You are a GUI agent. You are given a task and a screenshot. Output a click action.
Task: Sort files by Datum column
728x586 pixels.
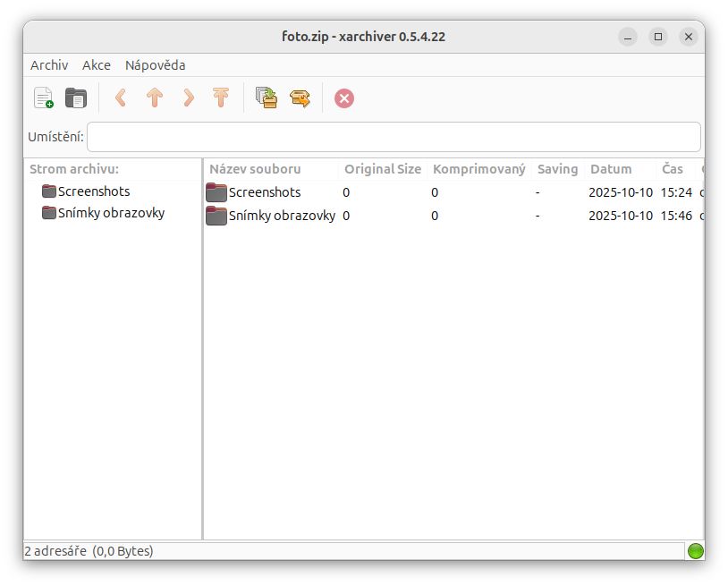point(611,168)
